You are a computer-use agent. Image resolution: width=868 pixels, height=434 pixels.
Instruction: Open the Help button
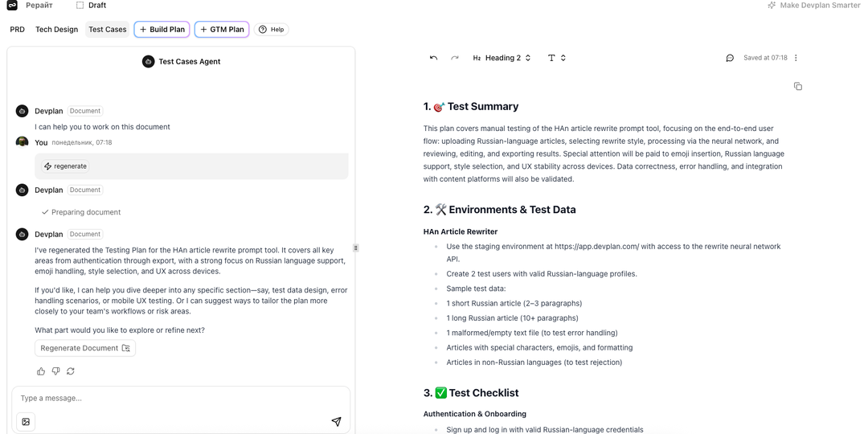(x=272, y=30)
